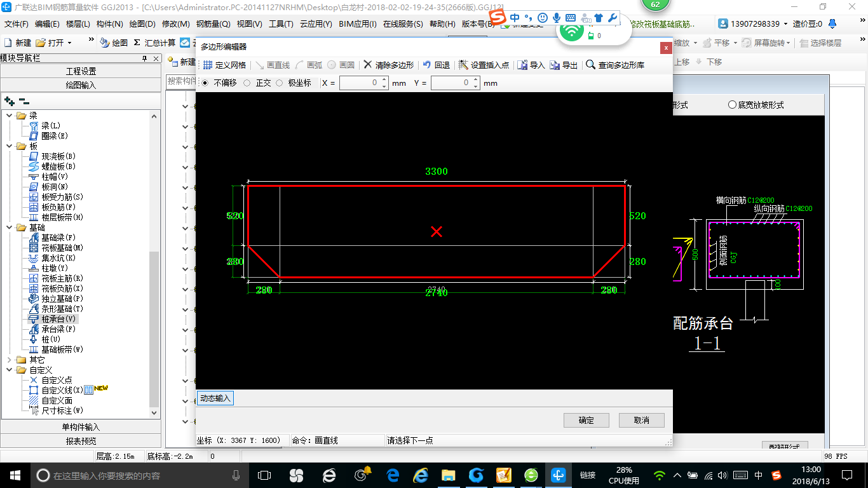The image size is (868, 488).
Task: Decrease the Y value spinner down arrow
Action: tap(476, 86)
